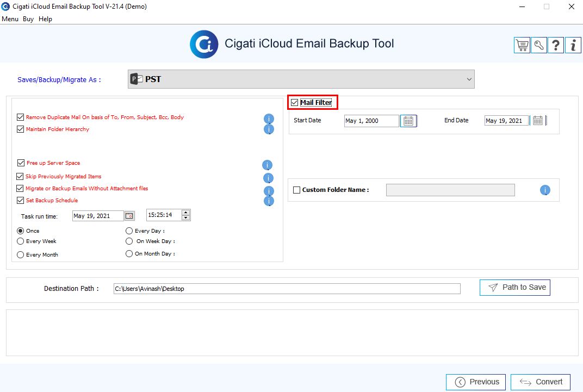
Task: Uncheck the Mail Filter checkbox
Action: click(294, 103)
